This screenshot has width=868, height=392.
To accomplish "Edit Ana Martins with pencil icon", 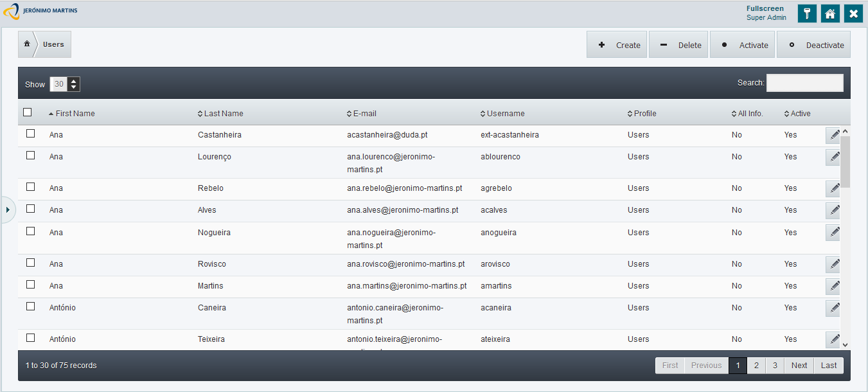I will point(833,286).
